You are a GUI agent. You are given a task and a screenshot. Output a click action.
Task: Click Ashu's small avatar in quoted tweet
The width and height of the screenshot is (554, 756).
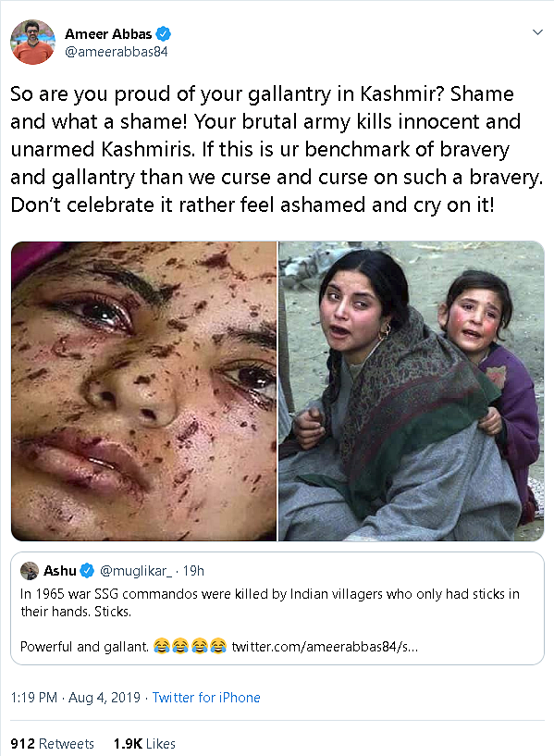pyautogui.click(x=30, y=571)
